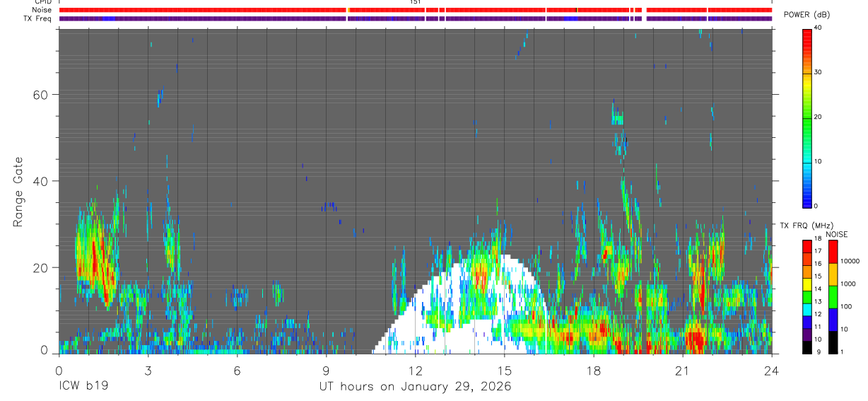The image size is (868, 401).
Task: Click the Noise row label at top
Action: pos(43,10)
